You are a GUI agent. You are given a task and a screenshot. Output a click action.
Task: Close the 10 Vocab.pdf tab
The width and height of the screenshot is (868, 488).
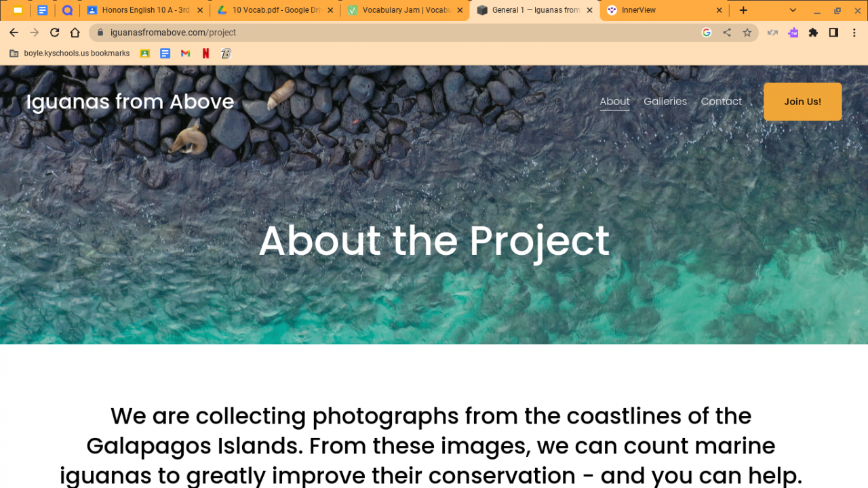(x=330, y=10)
